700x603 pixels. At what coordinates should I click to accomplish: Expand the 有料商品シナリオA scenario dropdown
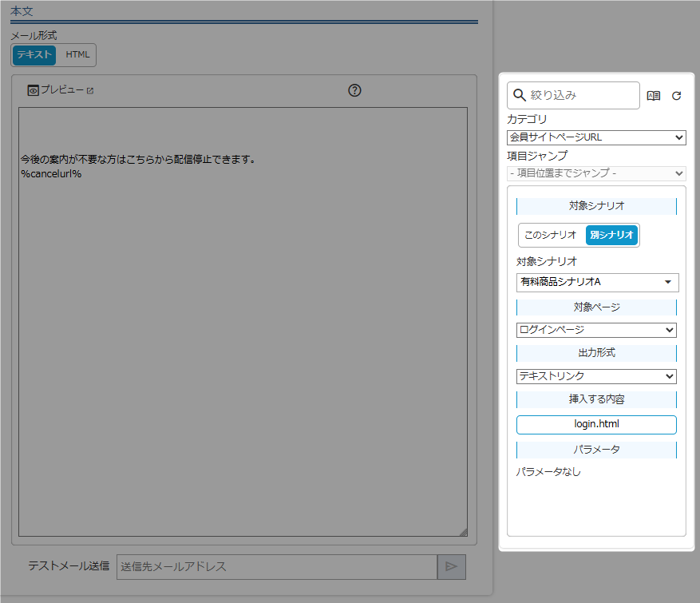click(x=597, y=282)
